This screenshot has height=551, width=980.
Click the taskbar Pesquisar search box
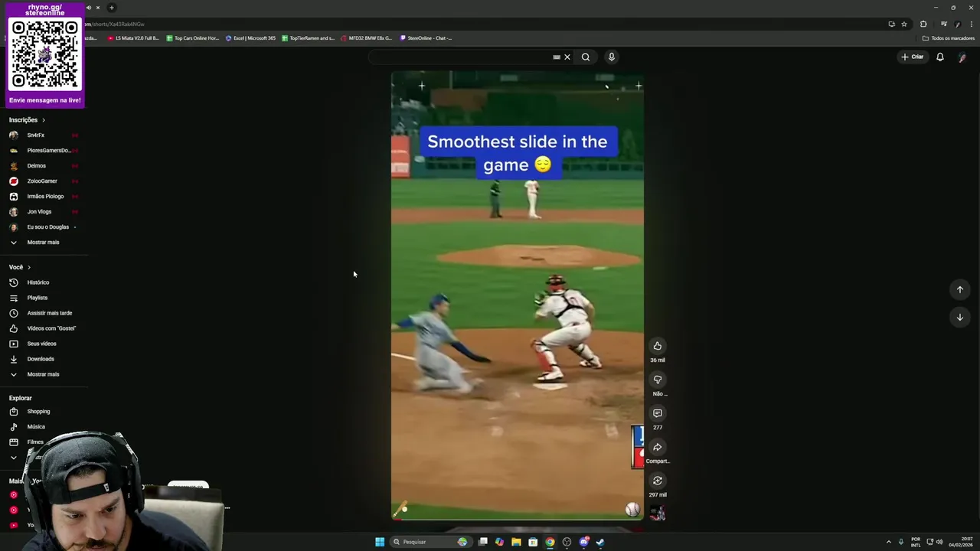tap(431, 542)
